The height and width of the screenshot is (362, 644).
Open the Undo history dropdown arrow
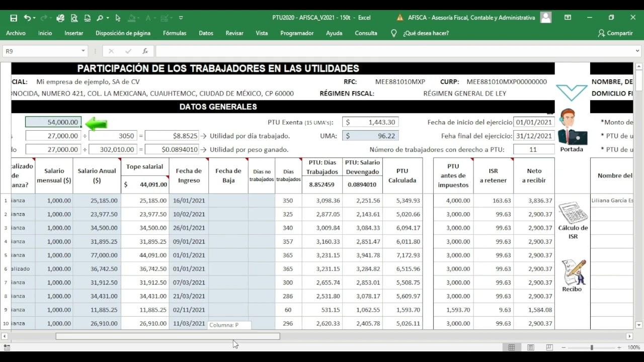click(35, 18)
